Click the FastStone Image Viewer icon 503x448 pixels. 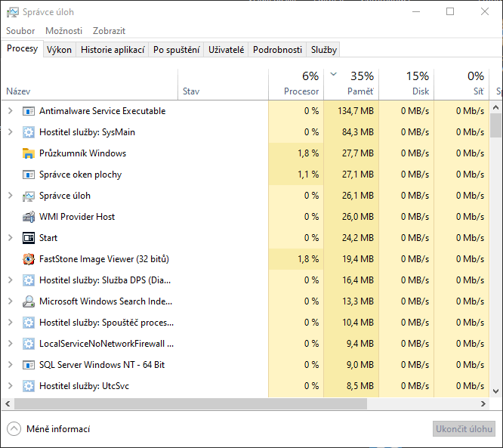pyautogui.click(x=29, y=259)
